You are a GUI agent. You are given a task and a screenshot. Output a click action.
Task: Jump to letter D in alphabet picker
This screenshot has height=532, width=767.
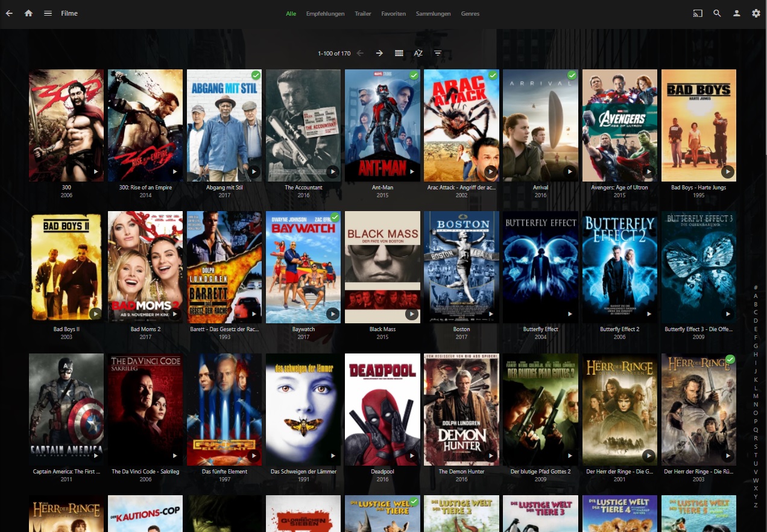tap(756, 321)
